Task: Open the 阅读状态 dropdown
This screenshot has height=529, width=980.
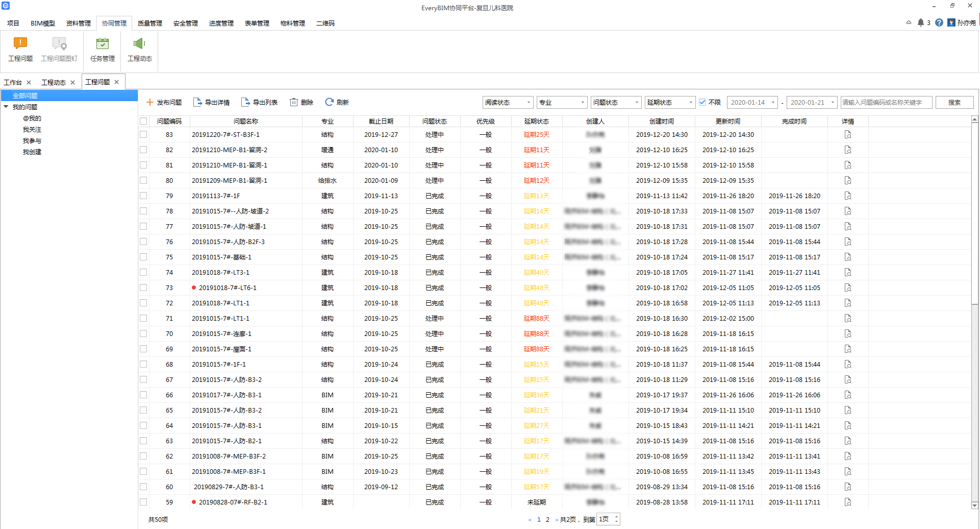Action: [508, 102]
